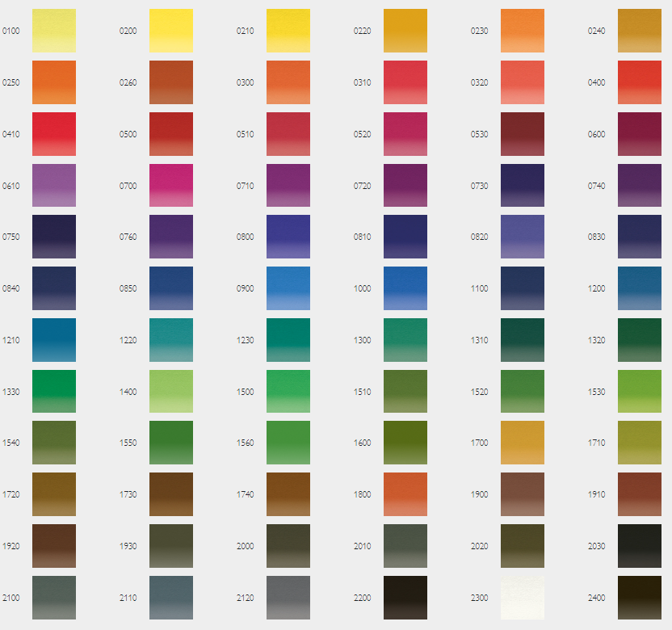Viewport: 672px width, 630px height.
Task: Choose the sky blue swatch 0900
Action: [288, 288]
